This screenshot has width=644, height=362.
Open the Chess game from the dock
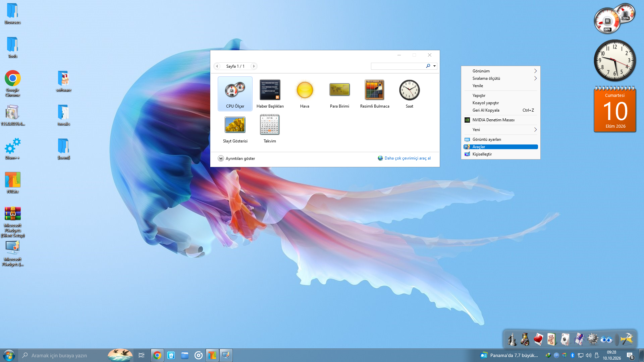point(512,339)
